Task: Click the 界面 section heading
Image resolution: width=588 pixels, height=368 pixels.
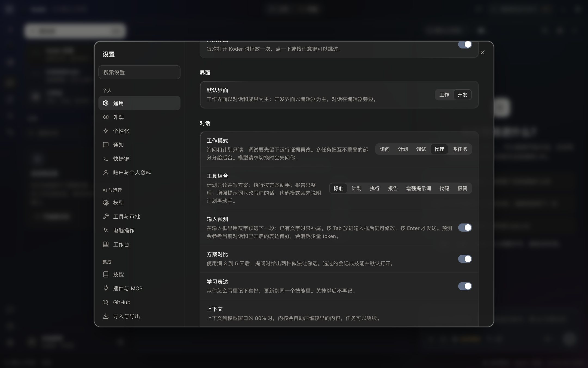Action: coord(205,73)
